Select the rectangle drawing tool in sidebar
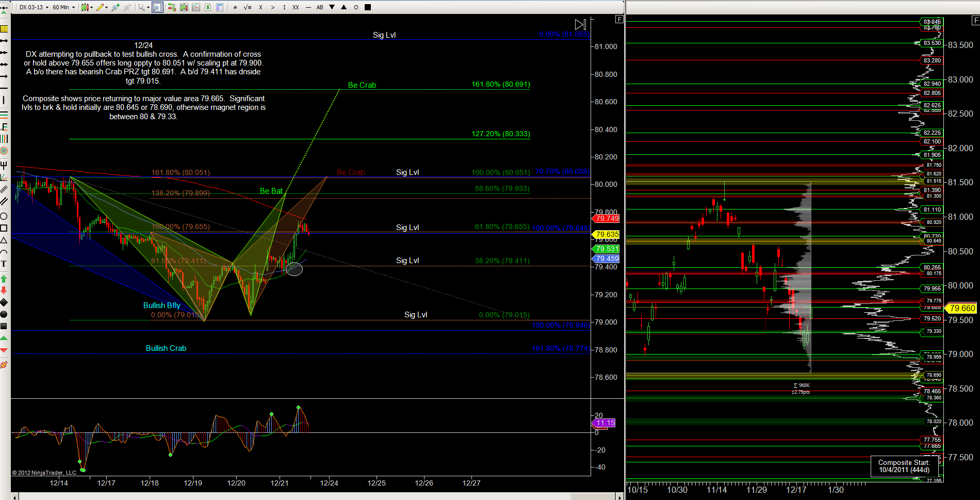 [x=4, y=228]
